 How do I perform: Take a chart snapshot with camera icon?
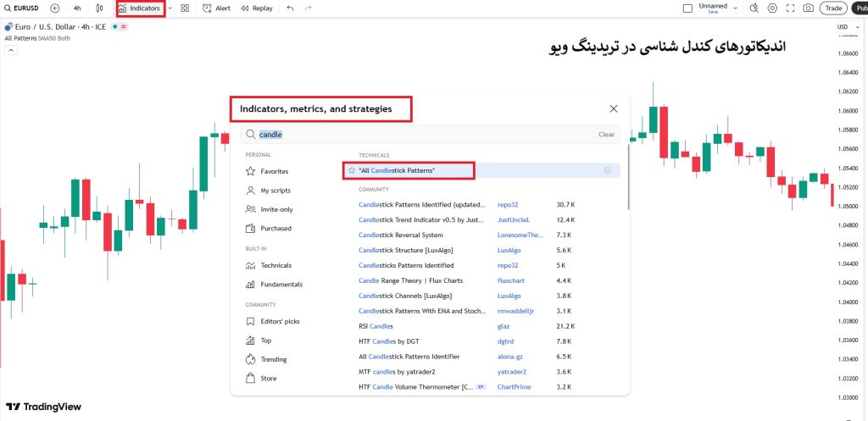808,8
